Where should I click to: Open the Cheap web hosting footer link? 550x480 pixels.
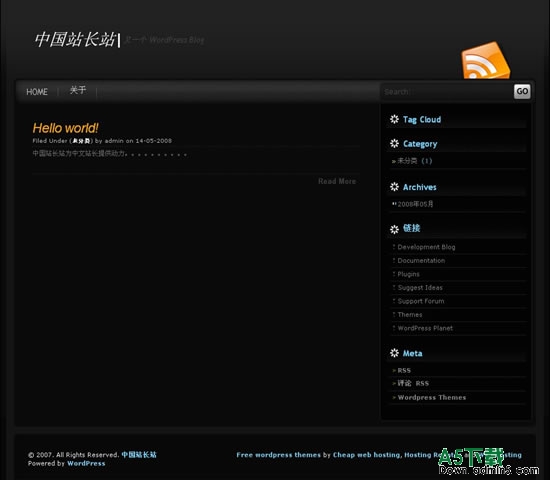pos(366,455)
